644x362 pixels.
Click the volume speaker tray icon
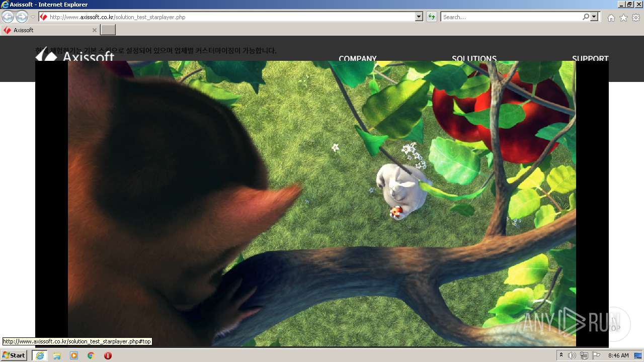coord(572,355)
